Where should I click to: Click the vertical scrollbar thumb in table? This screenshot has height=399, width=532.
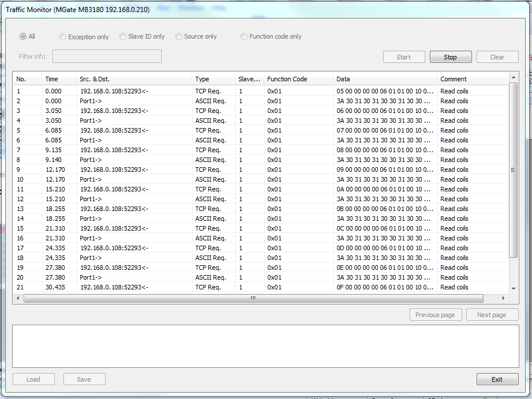pyautogui.click(x=514, y=170)
